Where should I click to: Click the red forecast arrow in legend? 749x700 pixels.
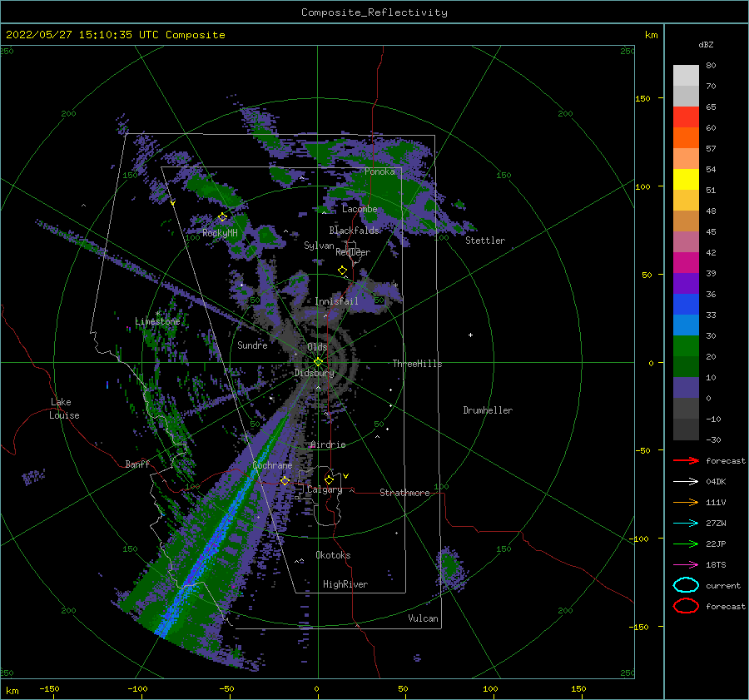[686, 460]
